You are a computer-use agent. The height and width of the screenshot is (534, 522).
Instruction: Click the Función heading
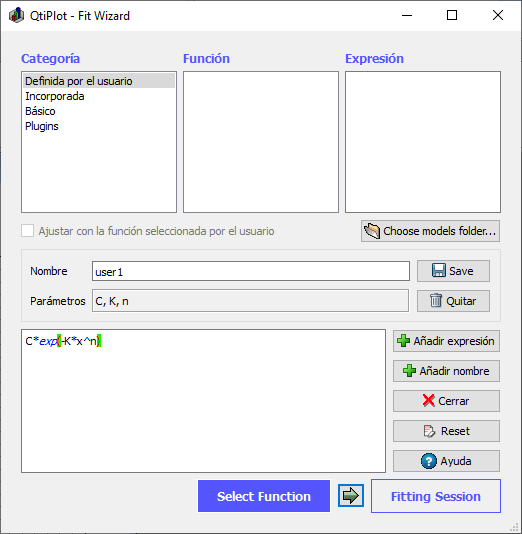click(206, 59)
